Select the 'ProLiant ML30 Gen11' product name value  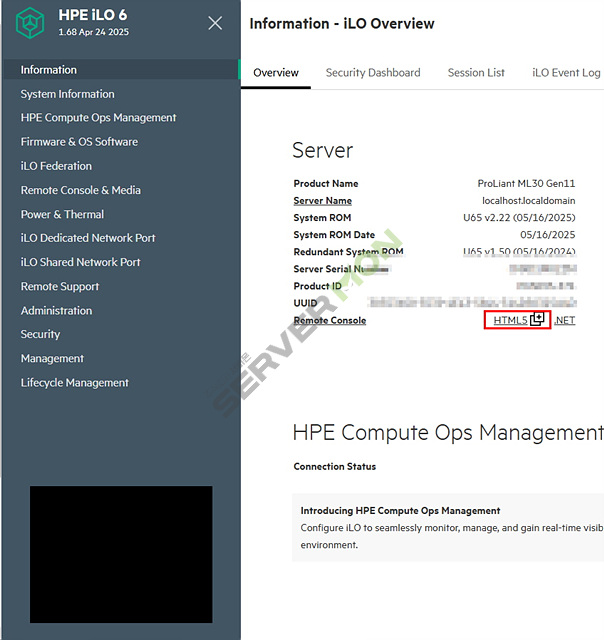(x=526, y=184)
